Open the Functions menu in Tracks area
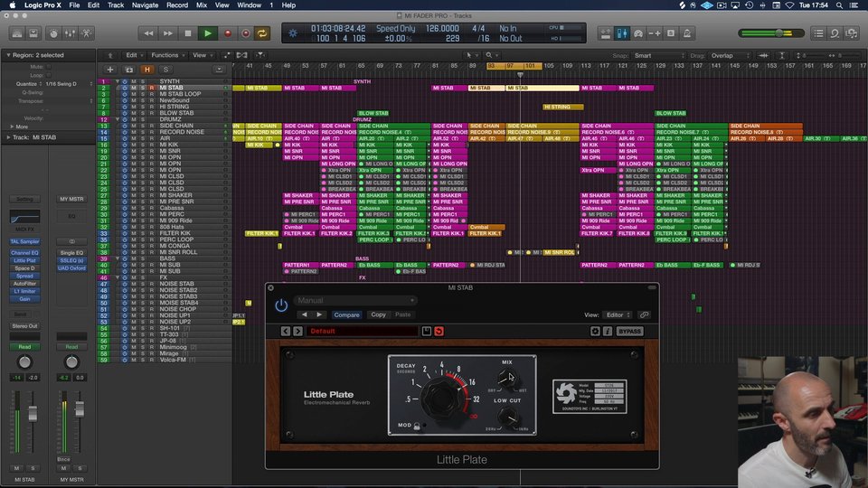The height and width of the screenshot is (488, 868). point(168,55)
